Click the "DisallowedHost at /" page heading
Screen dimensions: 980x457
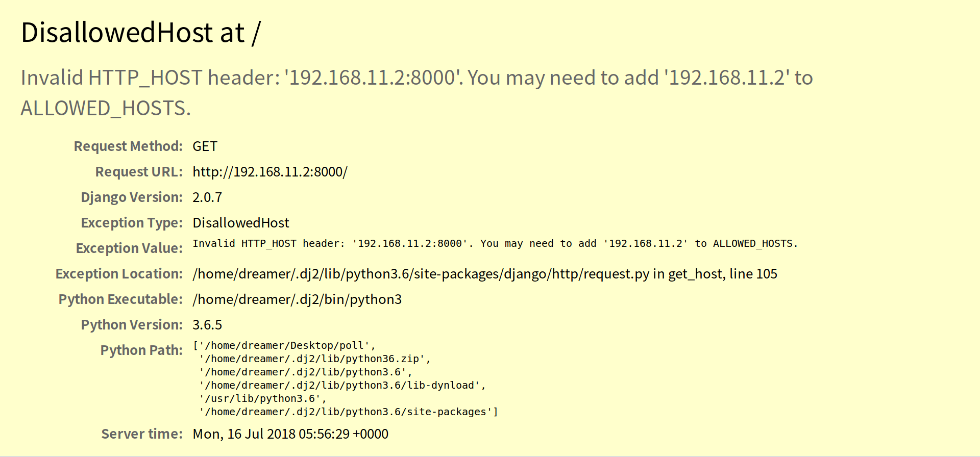(x=140, y=33)
